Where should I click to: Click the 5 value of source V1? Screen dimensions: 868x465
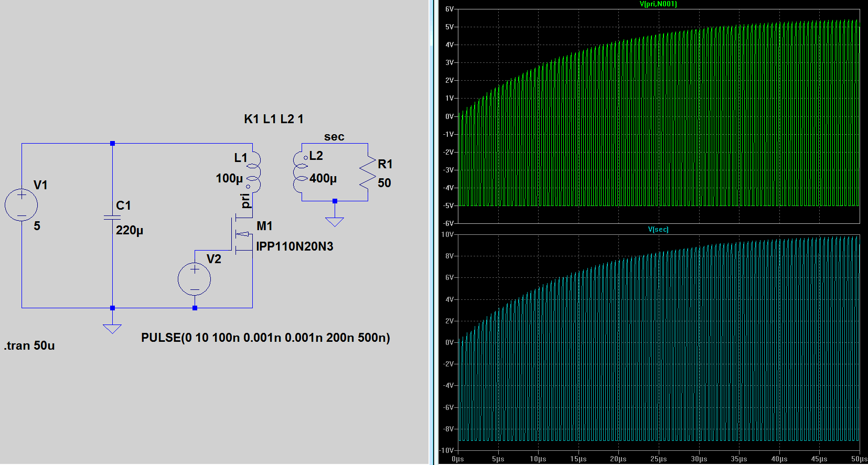[x=37, y=226]
